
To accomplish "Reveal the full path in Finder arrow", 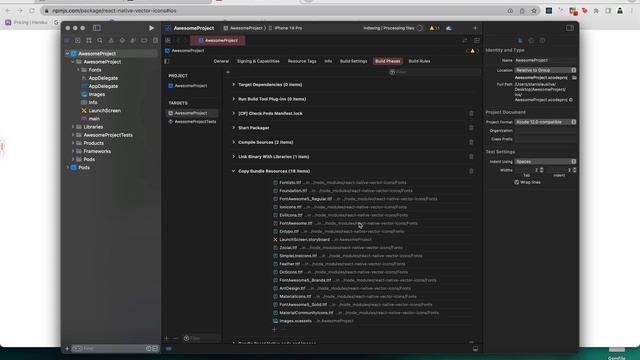I will (571, 100).
